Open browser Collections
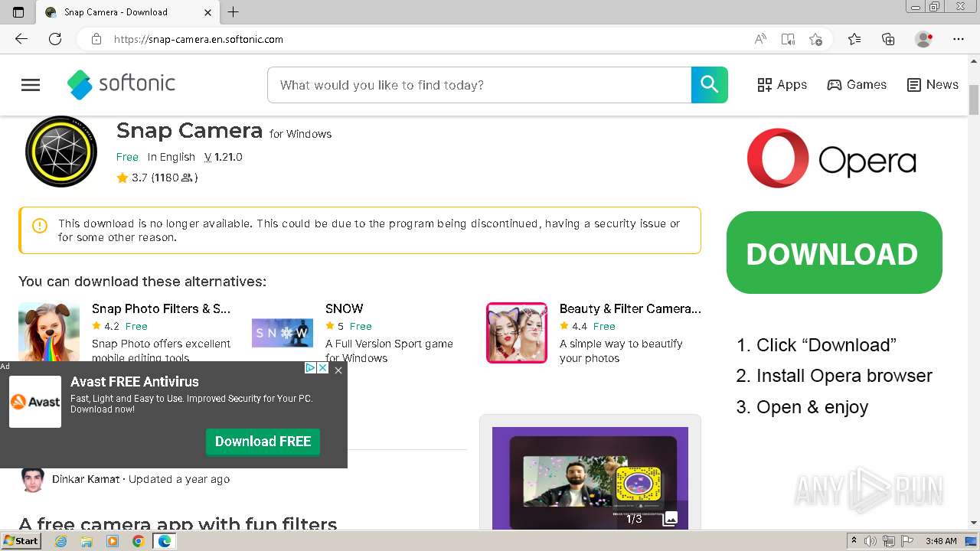The width and height of the screenshot is (980, 551). coord(888,39)
